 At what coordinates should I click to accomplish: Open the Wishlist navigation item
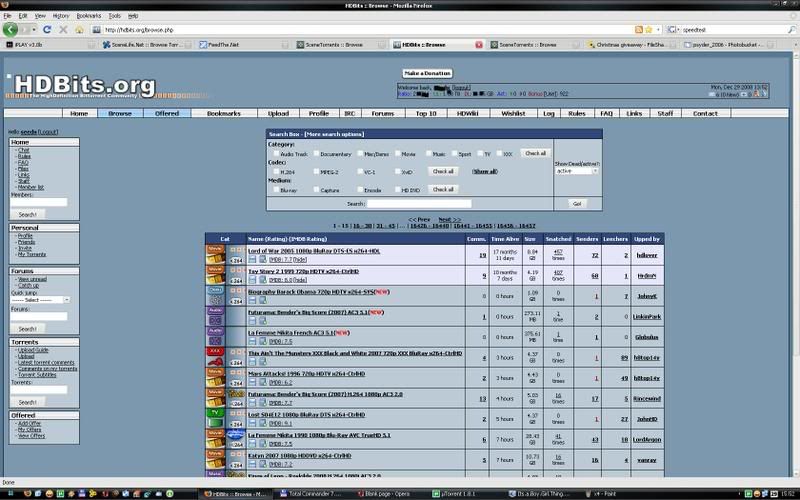513,113
